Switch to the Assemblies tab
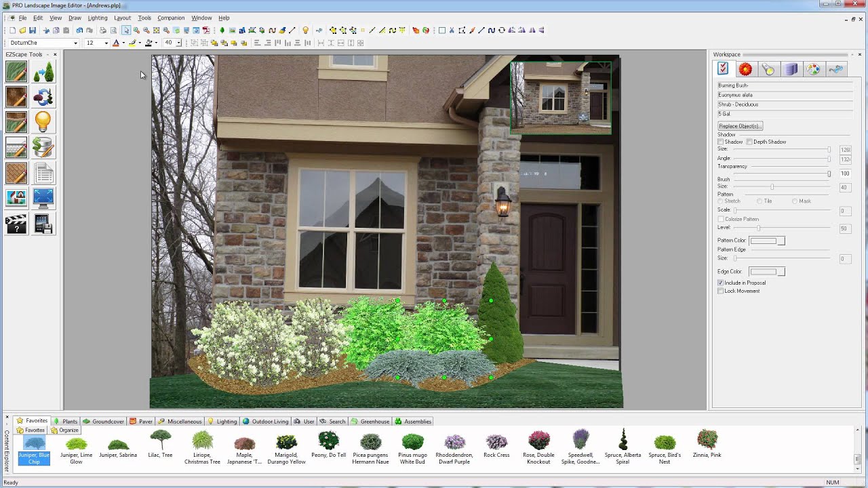868x488 pixels. (x=413, y=421)
